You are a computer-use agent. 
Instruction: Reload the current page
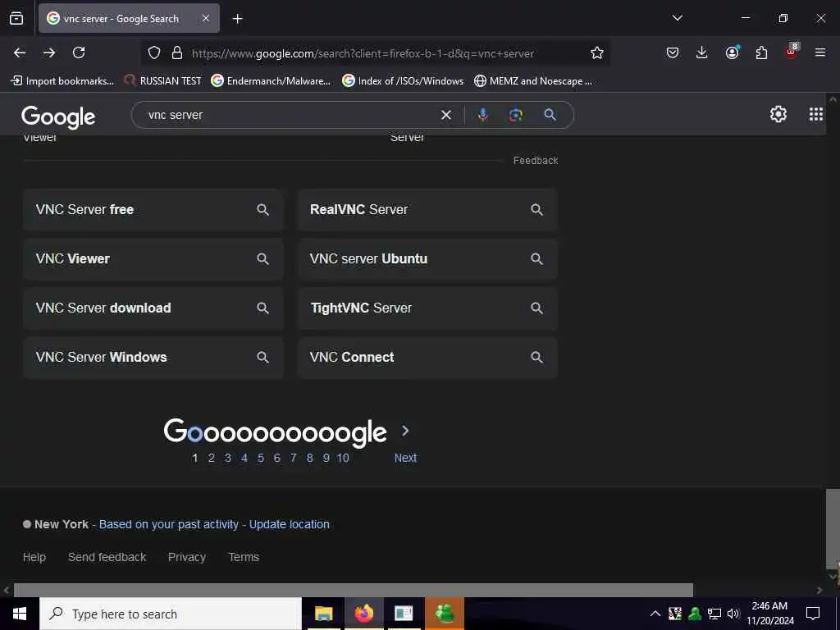79,52
